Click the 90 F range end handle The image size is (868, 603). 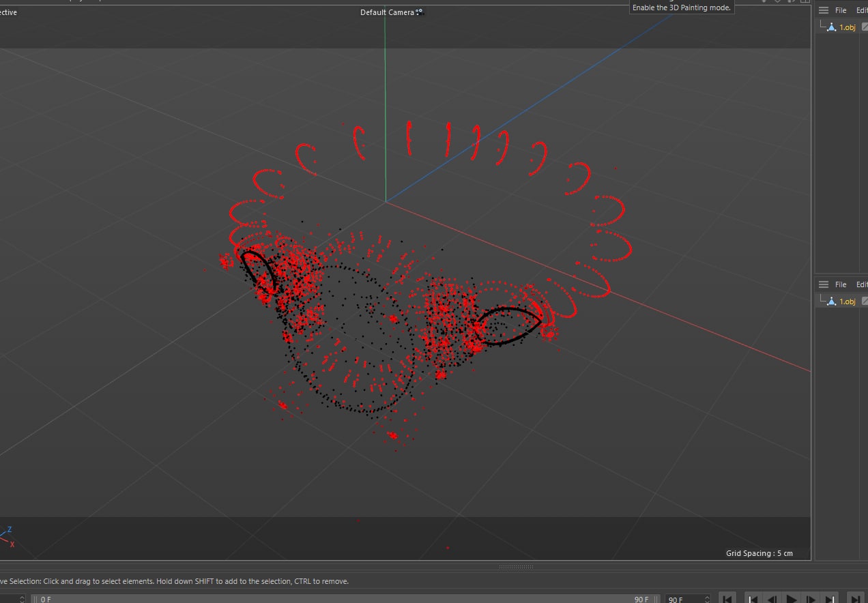tap(656, 599)
